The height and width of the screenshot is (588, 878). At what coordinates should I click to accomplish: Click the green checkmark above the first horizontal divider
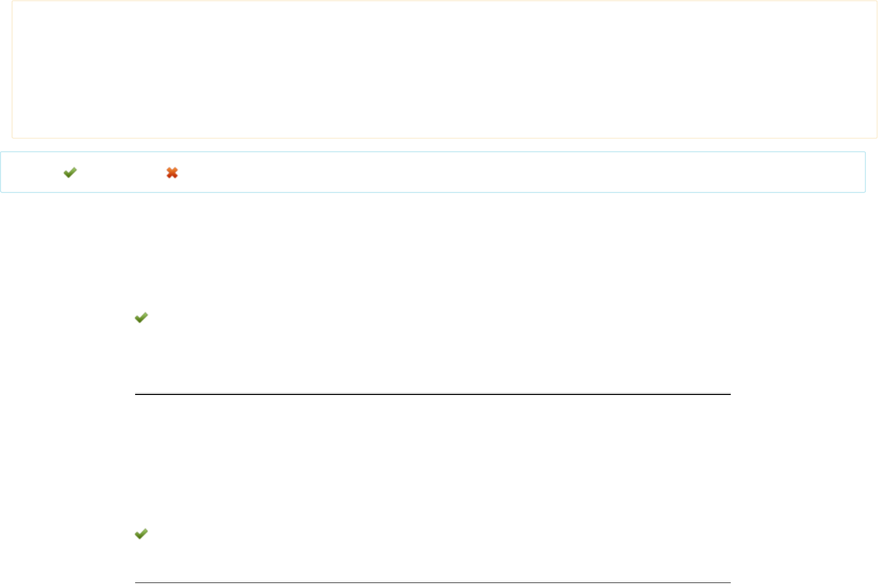[141, 318]
